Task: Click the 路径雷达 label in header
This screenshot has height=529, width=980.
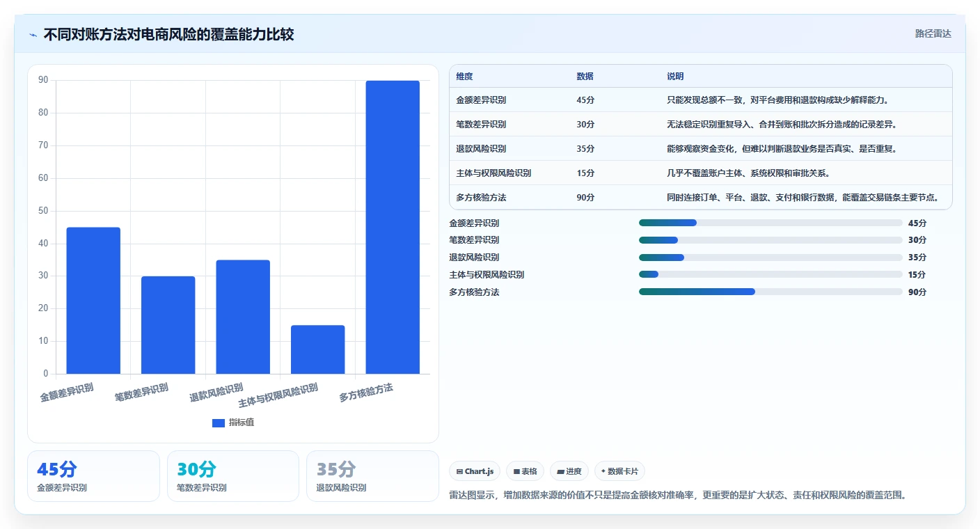Action: pos(933,33)
